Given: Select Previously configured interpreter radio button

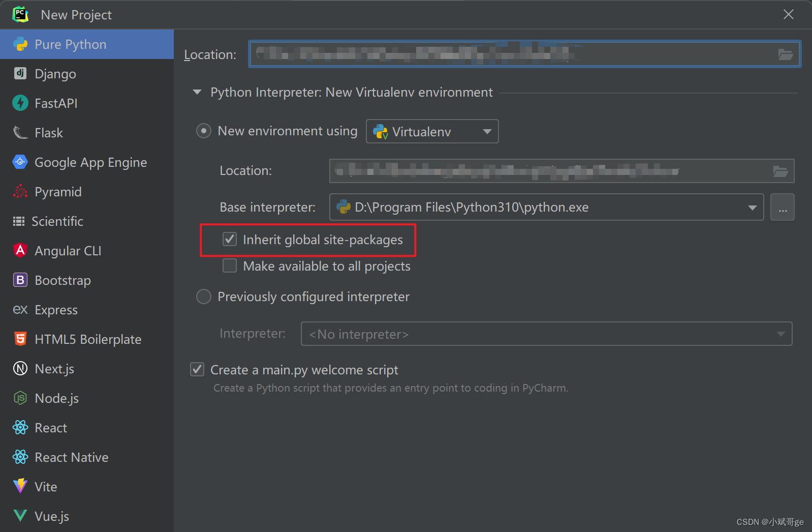Looking at the screenshot, I should 204,297.
